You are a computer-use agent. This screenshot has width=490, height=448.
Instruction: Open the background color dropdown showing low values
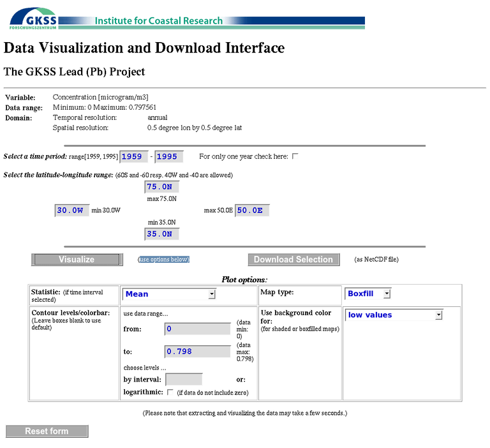click(x=394, y=315)
